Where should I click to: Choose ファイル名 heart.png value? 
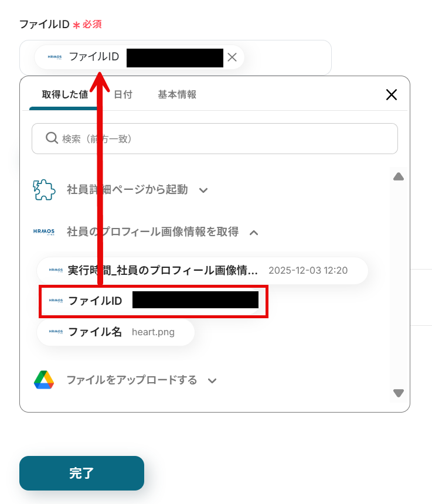[115, 332]
